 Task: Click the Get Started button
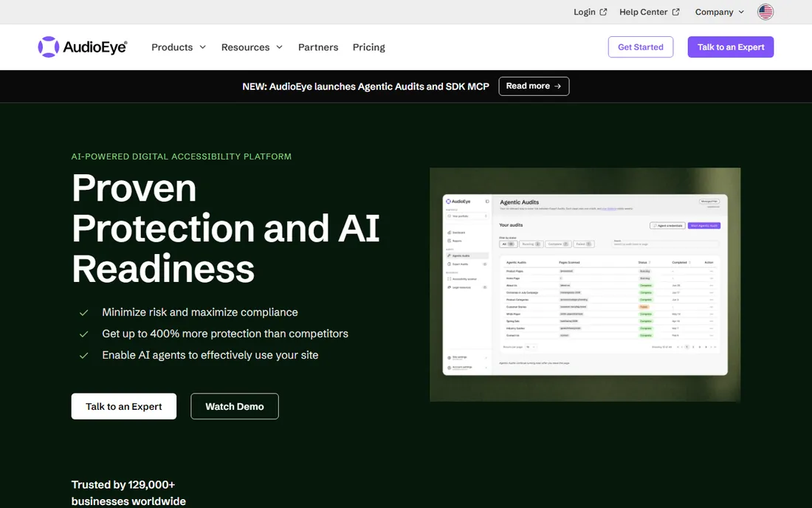click(641, 47)
